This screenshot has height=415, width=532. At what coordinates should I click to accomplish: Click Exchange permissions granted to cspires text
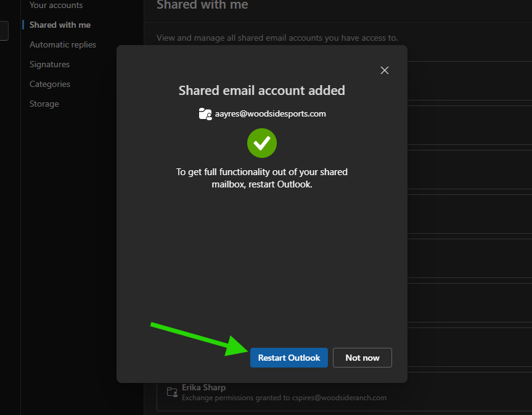pos(284,398)
